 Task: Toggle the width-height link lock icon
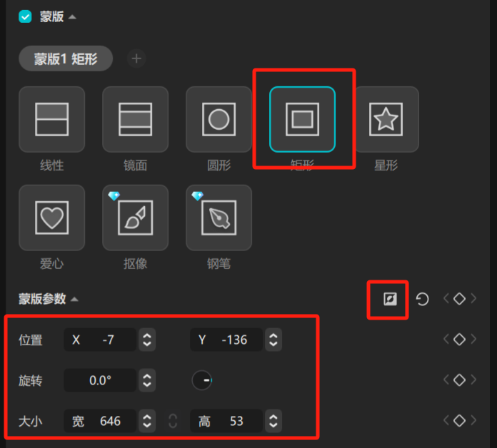coord(173,421)
